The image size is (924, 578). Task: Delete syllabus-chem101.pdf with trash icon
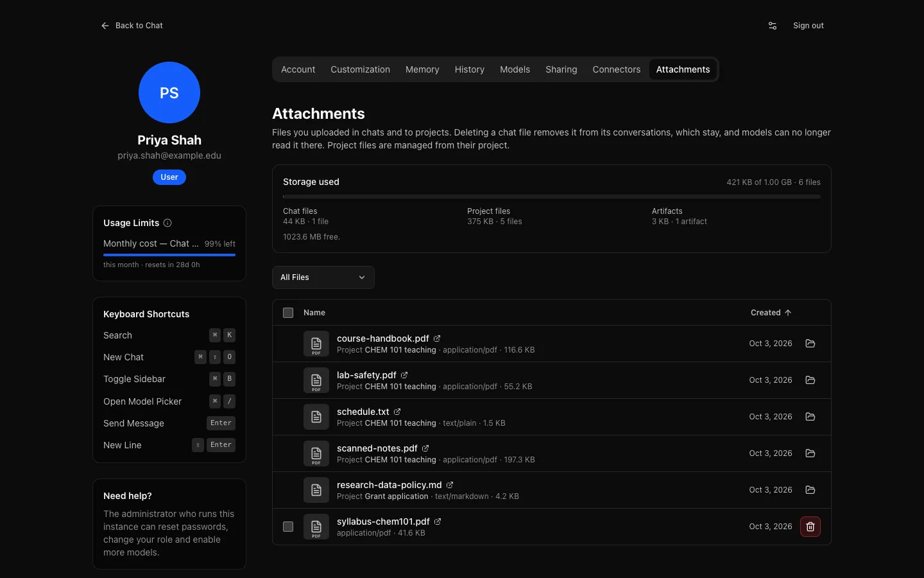[x=810, y=527]
